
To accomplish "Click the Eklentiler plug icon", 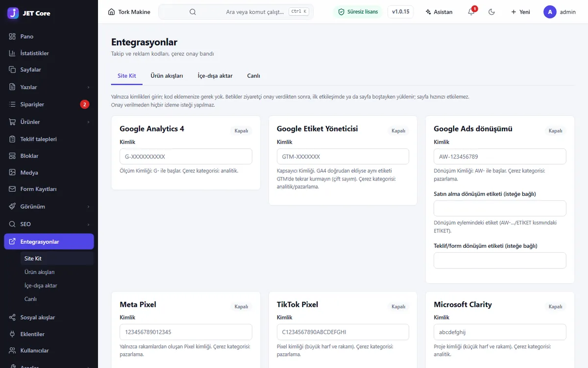I will (12, 334).
